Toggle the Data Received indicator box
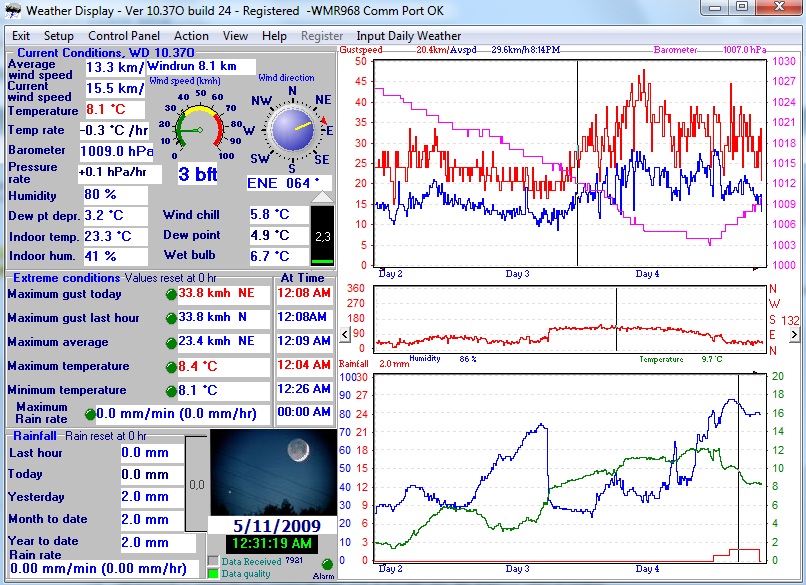Image resolution: width=806 pixels, height=585 pixels. coord(212,561)
